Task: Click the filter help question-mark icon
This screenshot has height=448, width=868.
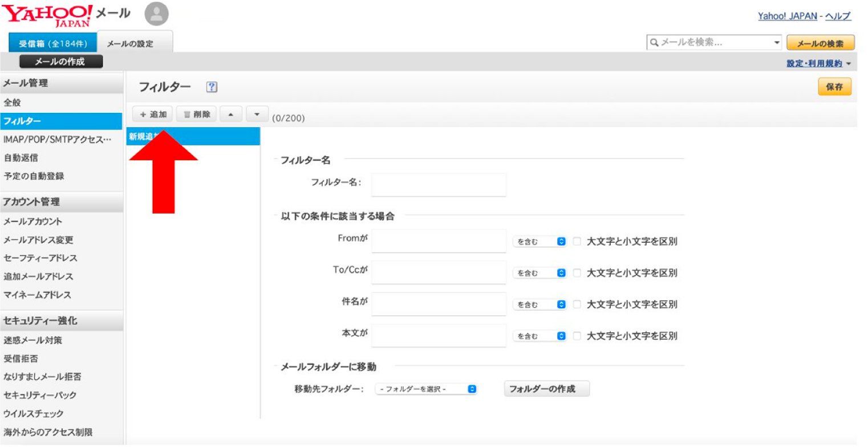Action: 212,87
